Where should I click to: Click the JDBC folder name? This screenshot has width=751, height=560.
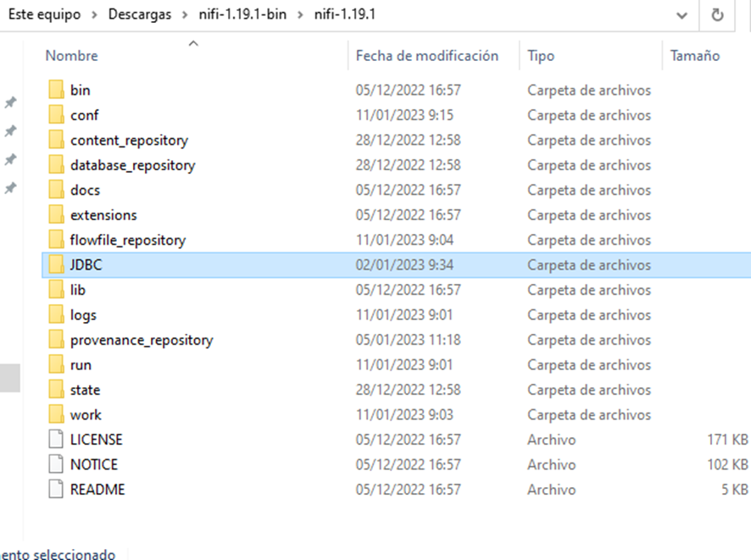pos(86,264)
